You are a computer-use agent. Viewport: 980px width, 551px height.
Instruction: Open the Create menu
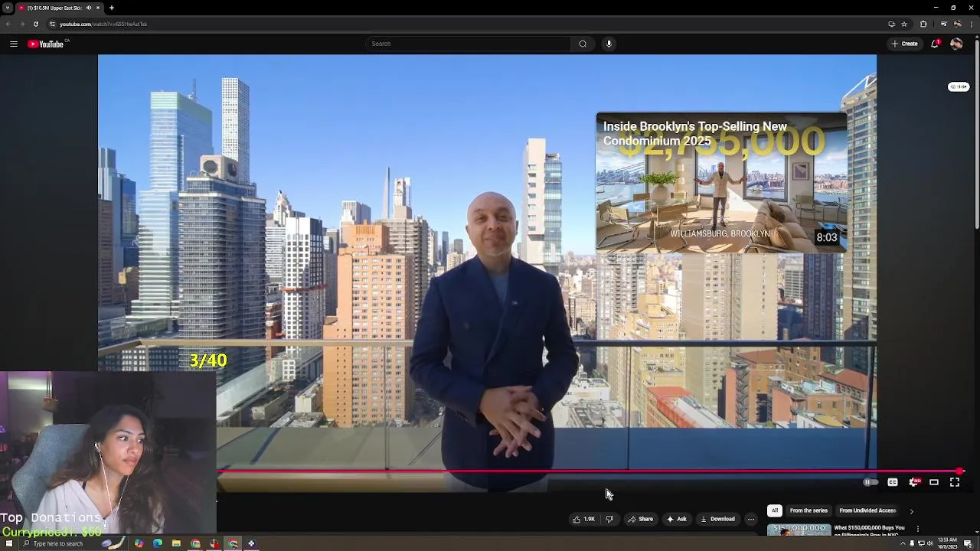(904, 44)
